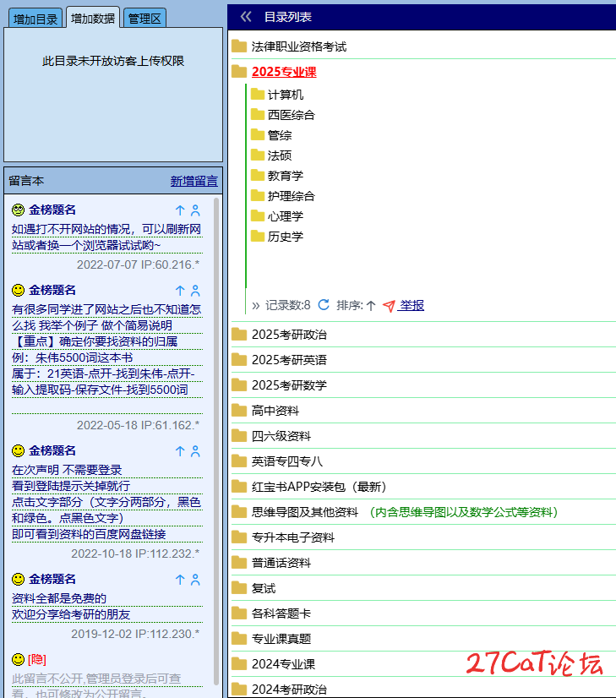Viewport: 616px width, 698px height.
Task: Expand the 2025考研数学 directory
Action: pos(289,385)
